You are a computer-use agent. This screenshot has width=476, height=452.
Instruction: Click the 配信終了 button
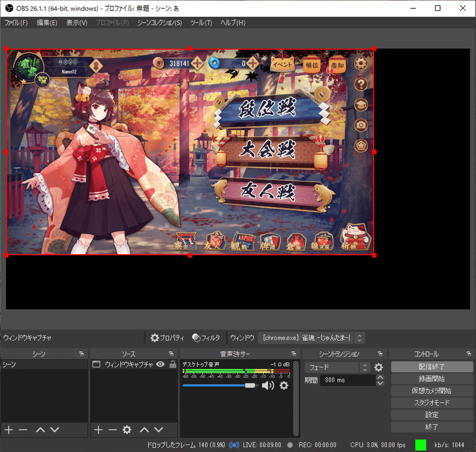click(432, 366)
